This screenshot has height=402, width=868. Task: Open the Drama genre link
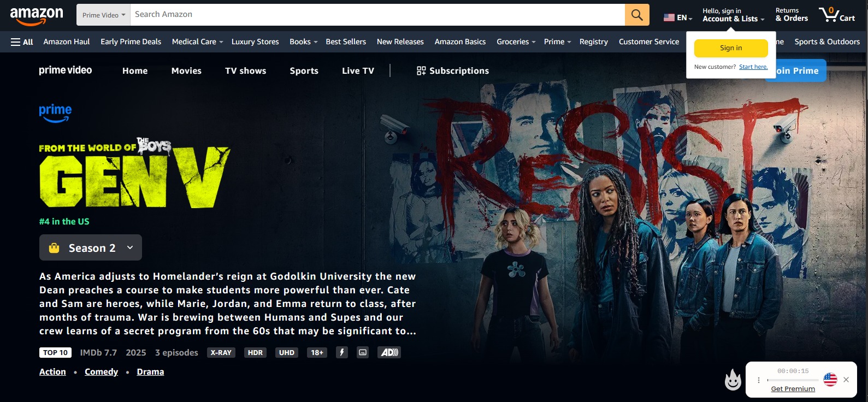point(150,372)
